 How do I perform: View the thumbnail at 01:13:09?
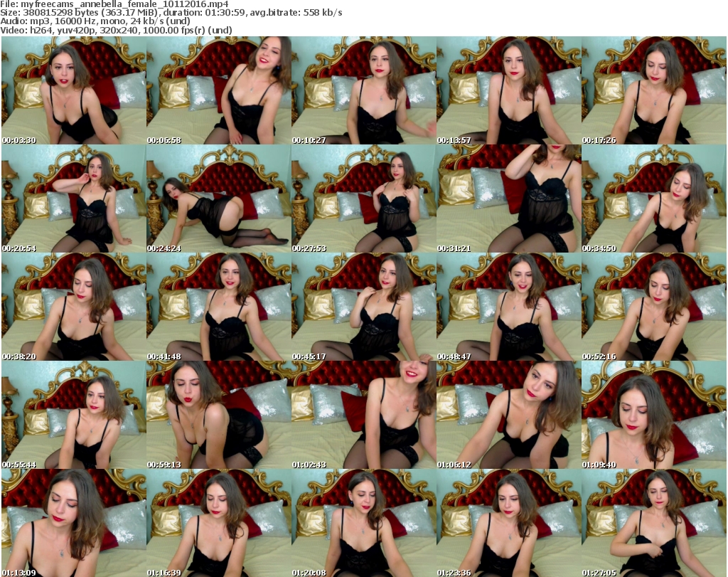click(74, 523)
